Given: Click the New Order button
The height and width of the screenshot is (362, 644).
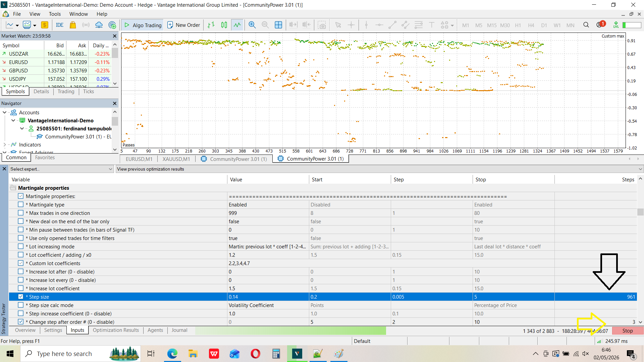Looking at the screenshot, I should 183,25.
